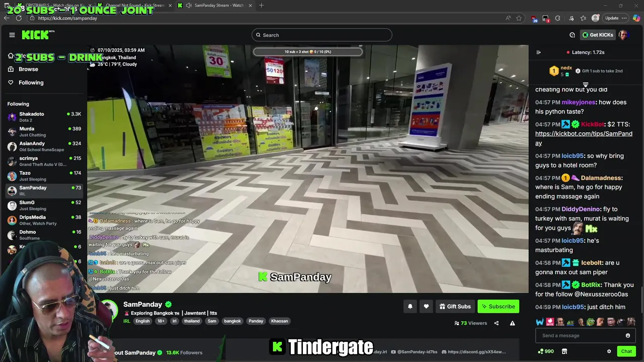
Task: Click username DiddyDenino in chat
Action: pyautogui.click(x=581, y=209)
